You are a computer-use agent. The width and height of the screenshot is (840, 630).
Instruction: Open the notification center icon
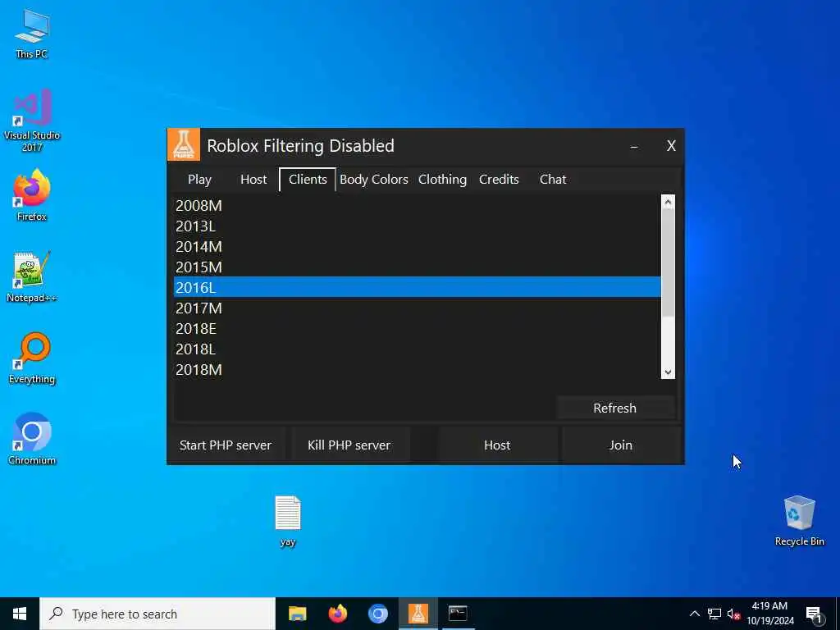[x=814, y=614]
